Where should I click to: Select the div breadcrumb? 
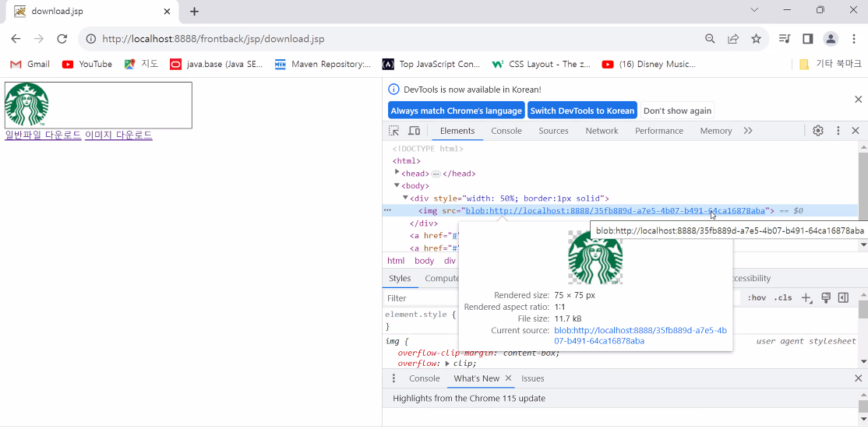(450, 261)
